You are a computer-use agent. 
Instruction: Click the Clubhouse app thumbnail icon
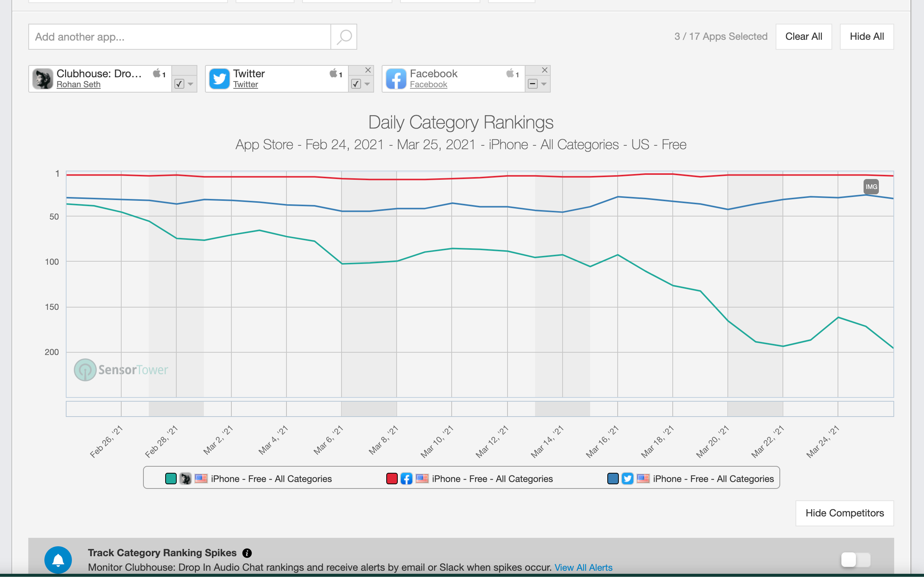click(42, 79)
